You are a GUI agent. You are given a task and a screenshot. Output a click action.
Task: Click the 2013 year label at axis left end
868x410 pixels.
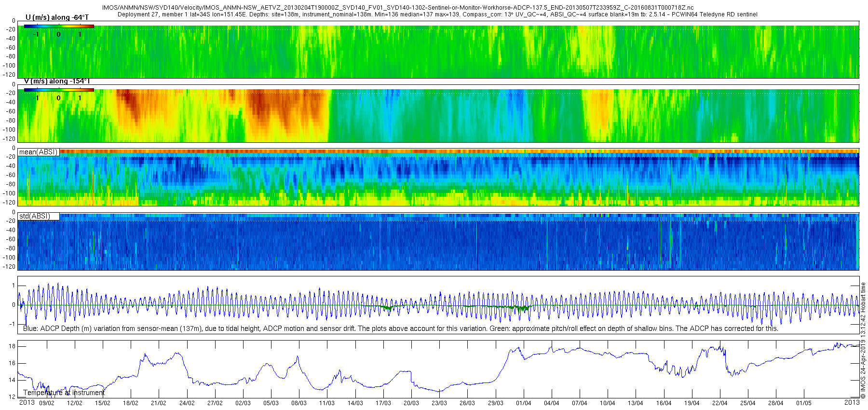[x=27, y=403]
